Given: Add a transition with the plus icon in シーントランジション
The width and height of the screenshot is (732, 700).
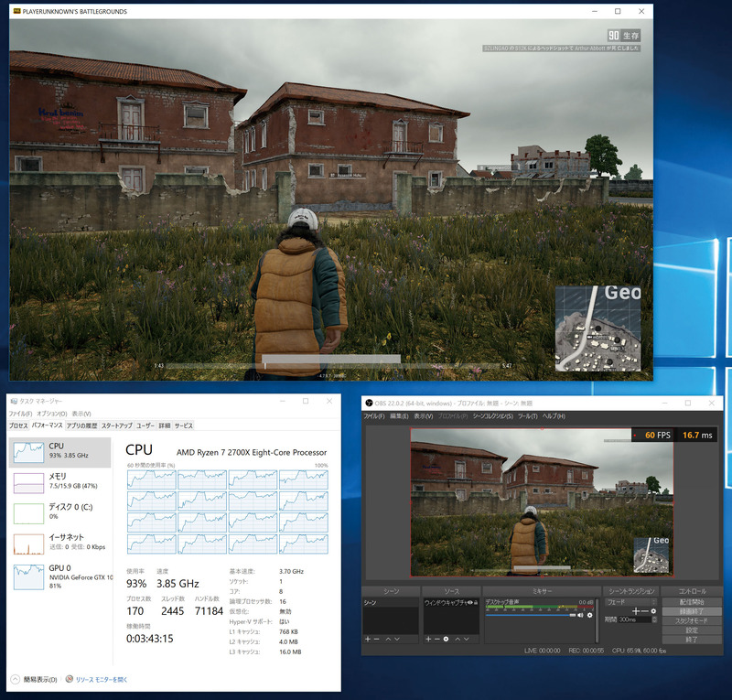Looking at the screenshot, I should (x=636, y=609).
